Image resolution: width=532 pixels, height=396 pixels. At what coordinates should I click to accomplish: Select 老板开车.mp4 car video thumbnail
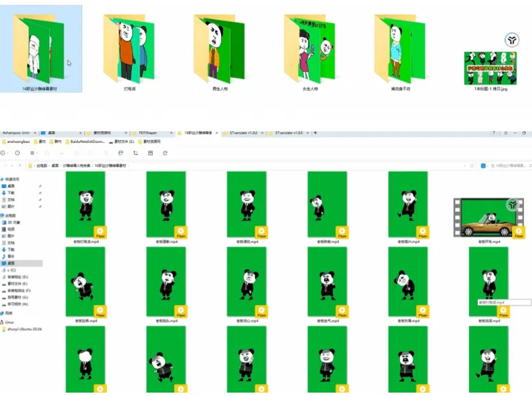[x=489, y=217]
